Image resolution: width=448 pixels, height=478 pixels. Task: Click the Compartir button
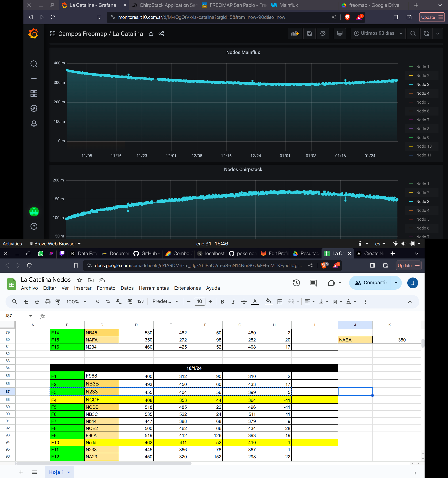tap(371, 283)
